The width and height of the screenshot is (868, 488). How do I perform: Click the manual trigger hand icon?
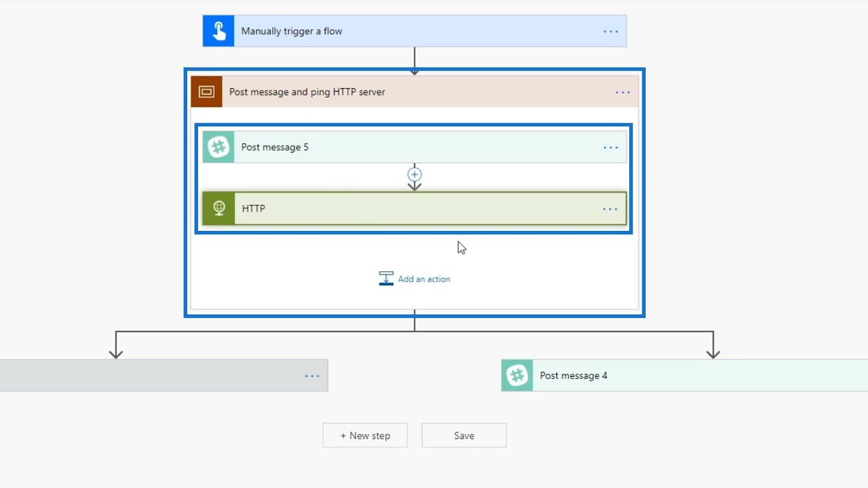click(x=219, y=31)
